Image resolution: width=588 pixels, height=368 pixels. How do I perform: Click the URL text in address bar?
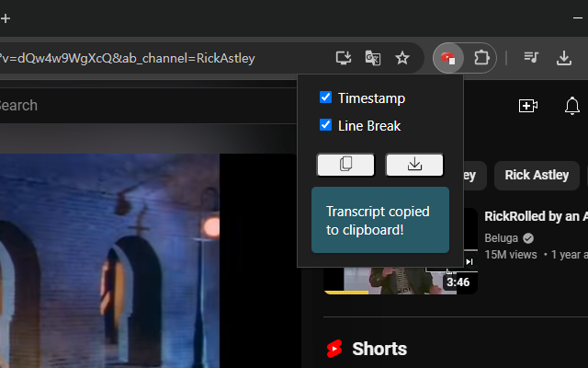pos(128,58)
